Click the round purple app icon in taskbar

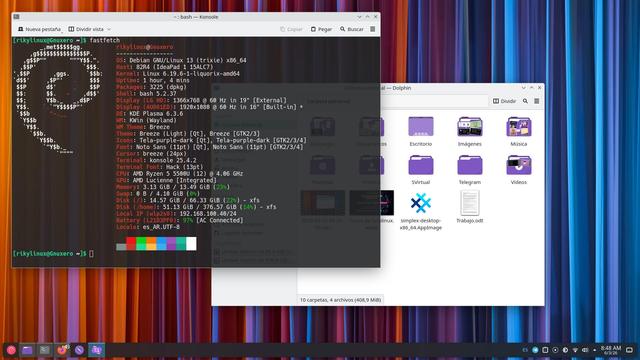tap(79, 350)
